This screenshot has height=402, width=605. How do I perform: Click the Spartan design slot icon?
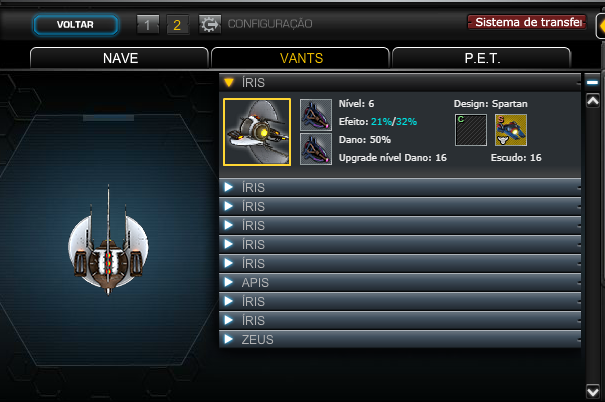coord(511,130)
